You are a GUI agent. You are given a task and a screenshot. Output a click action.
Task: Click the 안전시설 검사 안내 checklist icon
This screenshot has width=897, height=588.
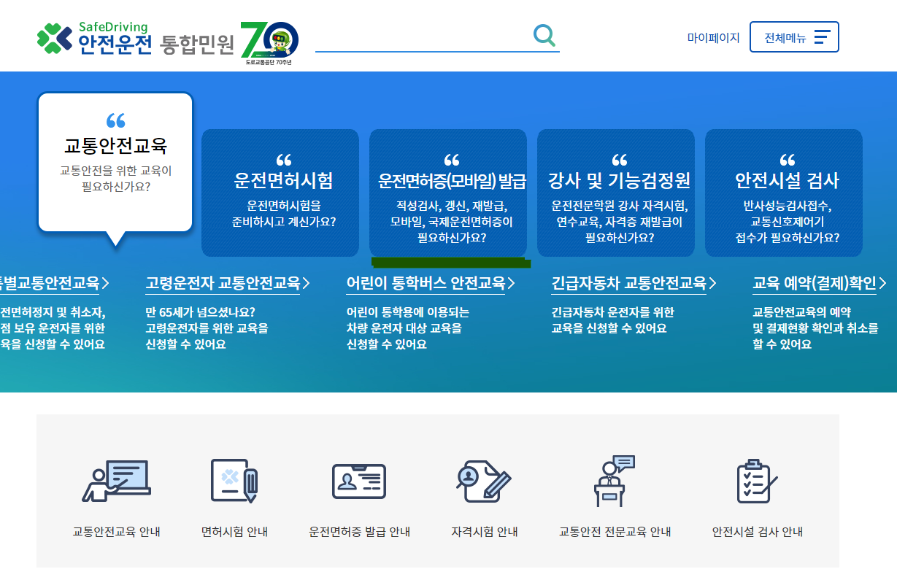coord(757,481)
